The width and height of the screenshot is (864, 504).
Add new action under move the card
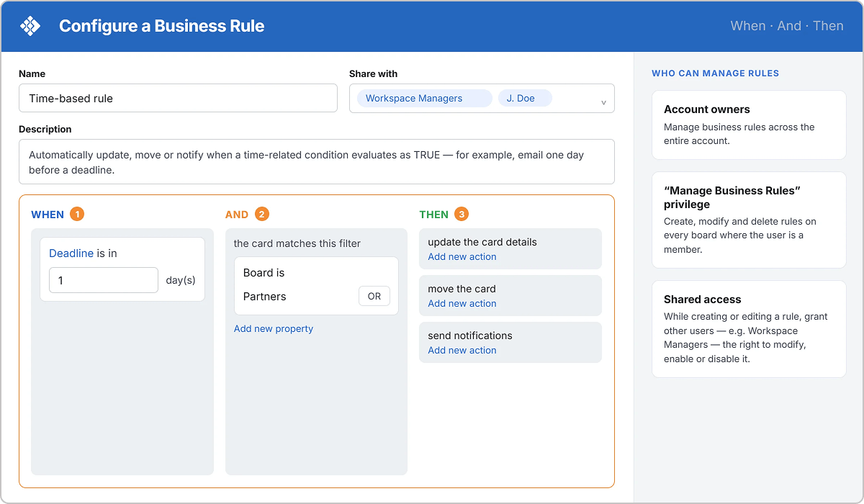coord(462,303)
